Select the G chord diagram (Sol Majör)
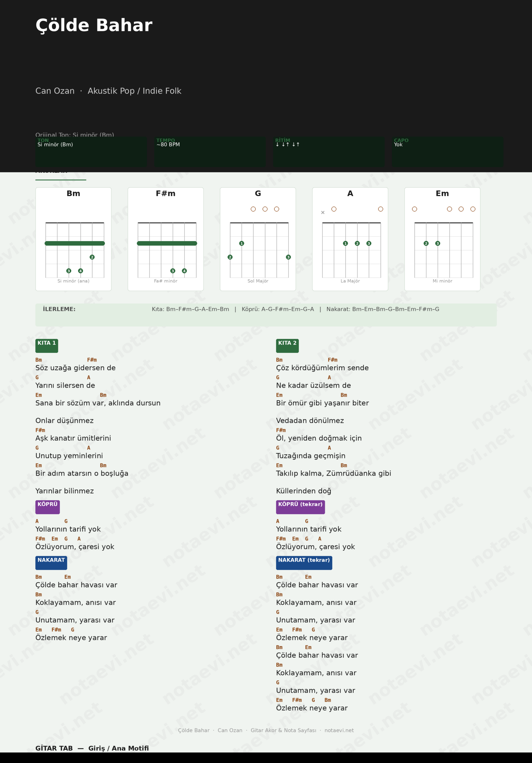 pos(258,239)
